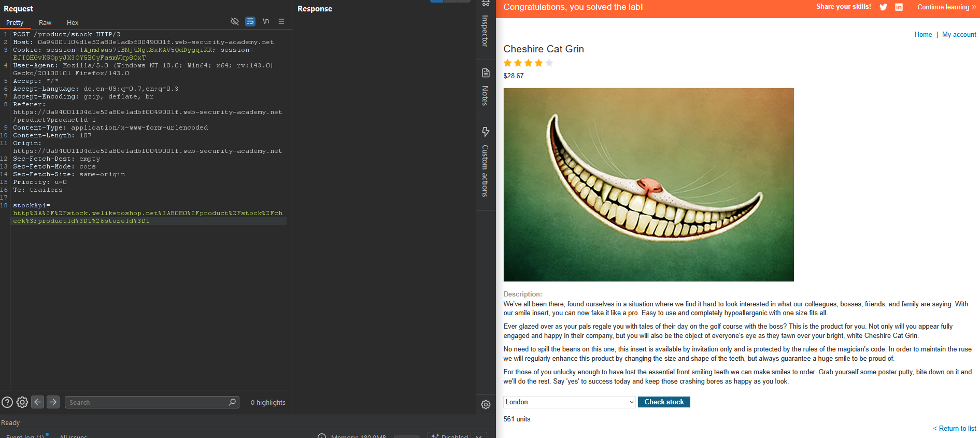The height and width of the screenshot is (438, 980).
Task: Open the My account link
Action: pyautogui.click(x=959, y=35)
